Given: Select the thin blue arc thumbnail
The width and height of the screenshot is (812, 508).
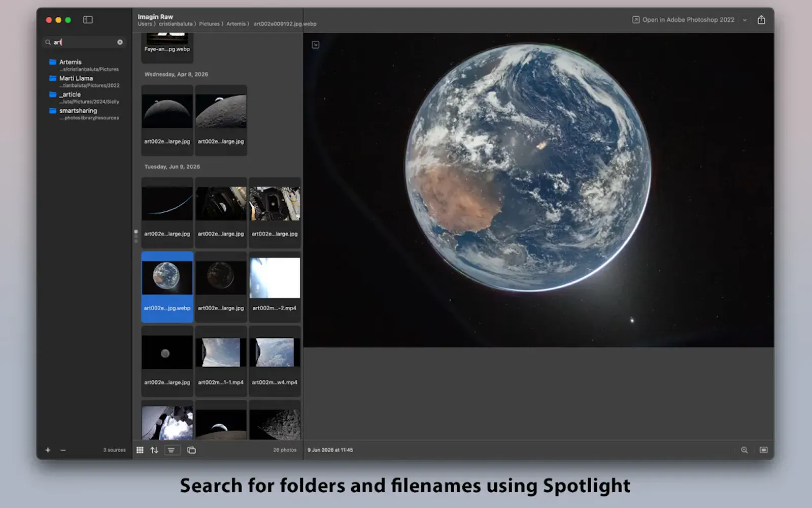Looking at the screenshot, I should 167,213.
